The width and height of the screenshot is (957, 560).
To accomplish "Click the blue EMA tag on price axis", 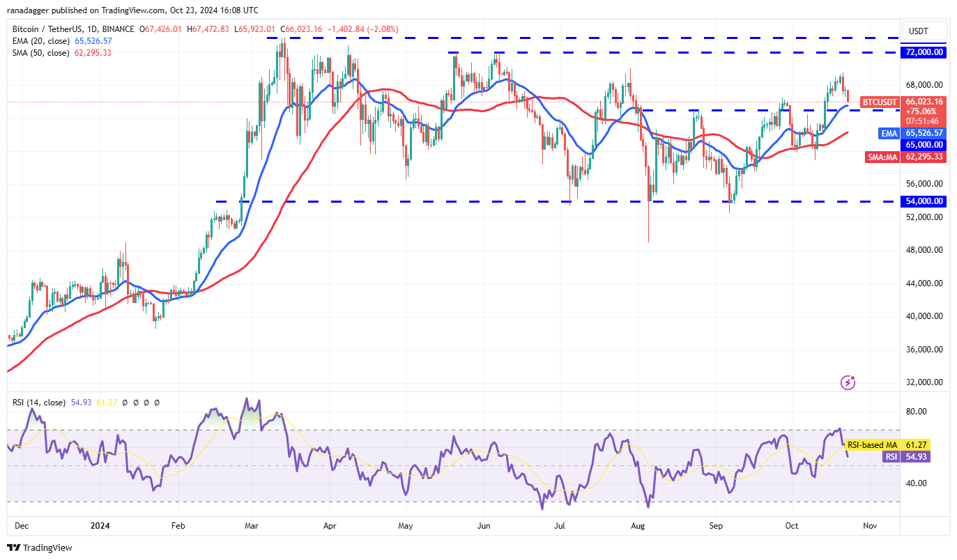I will pyautogui.click(x=889, y=133).
